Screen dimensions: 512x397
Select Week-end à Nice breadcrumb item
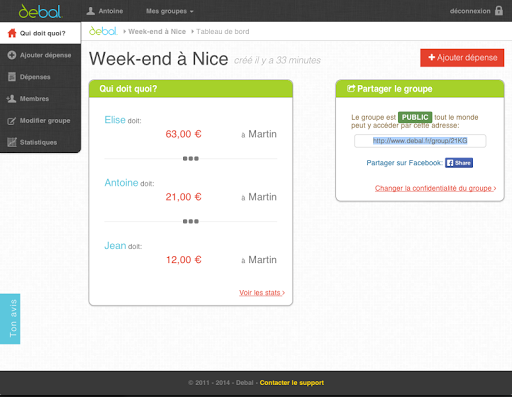point(157,31)
